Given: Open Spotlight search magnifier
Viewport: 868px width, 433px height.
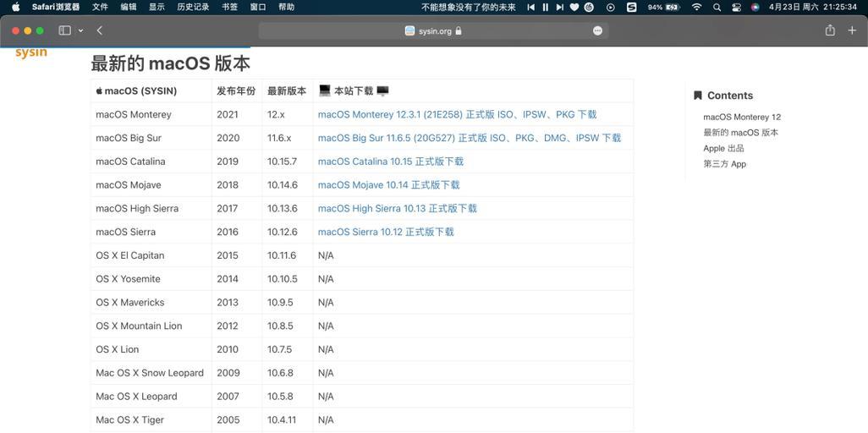Looking at the screenshot, I should tap(717, 8).
